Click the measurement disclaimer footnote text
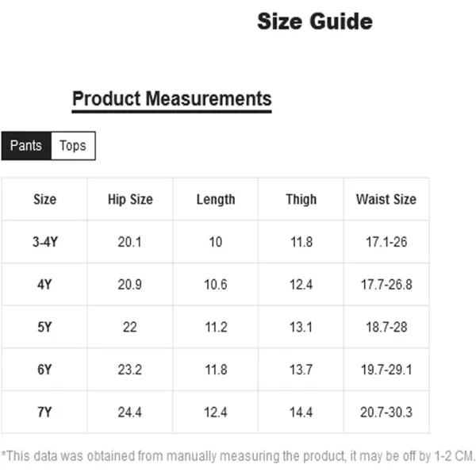 [x=238, y=456]
